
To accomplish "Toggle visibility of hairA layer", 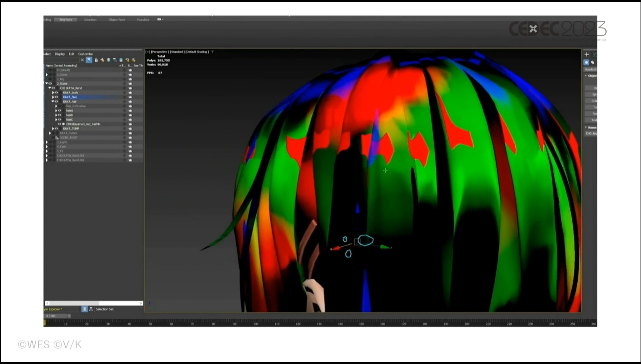I will (x=60, y=110).
